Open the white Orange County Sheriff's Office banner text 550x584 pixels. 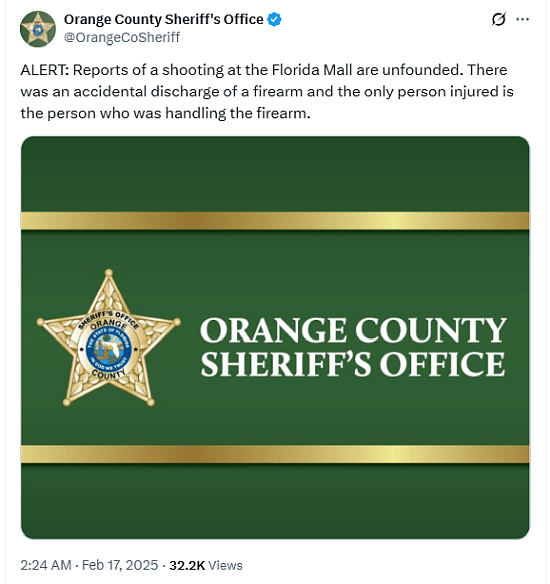tap(353, 347)
